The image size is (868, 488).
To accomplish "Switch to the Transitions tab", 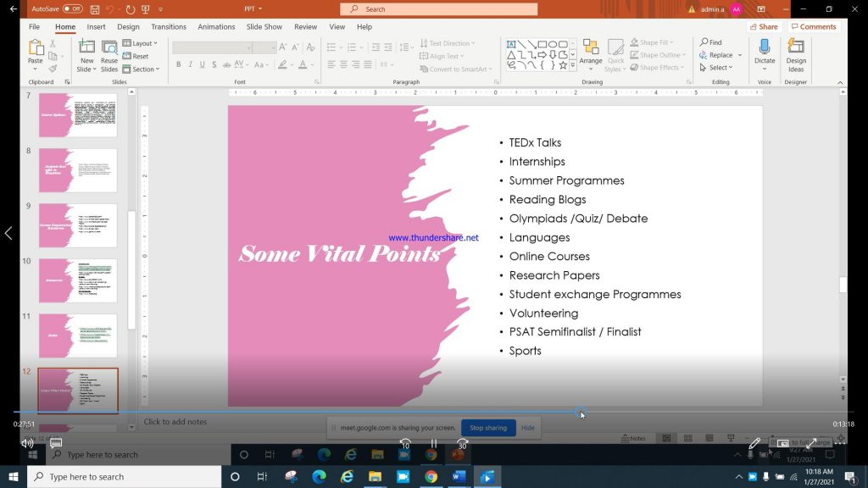I will (169, 27).
